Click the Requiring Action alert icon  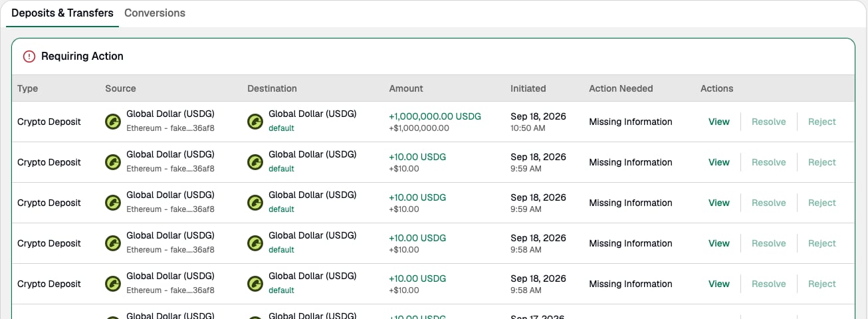click(x=29, y=56)
